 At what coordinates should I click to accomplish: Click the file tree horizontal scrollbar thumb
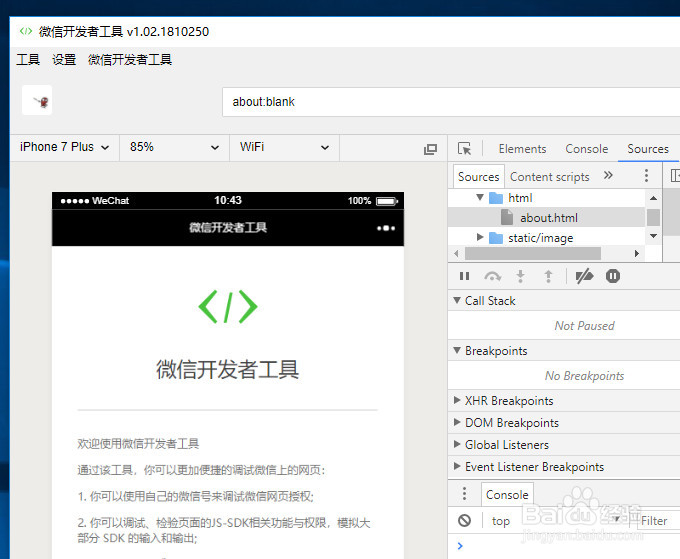533,253
